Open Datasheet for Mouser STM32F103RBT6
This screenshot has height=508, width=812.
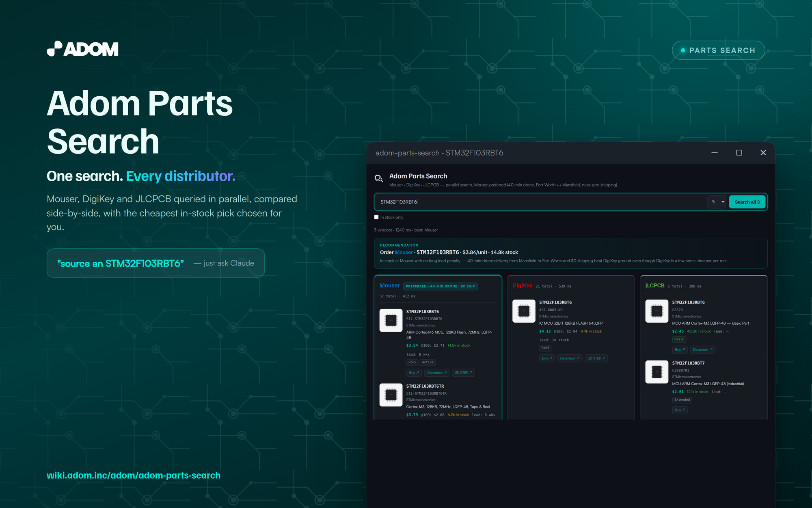tap(436, 373)
